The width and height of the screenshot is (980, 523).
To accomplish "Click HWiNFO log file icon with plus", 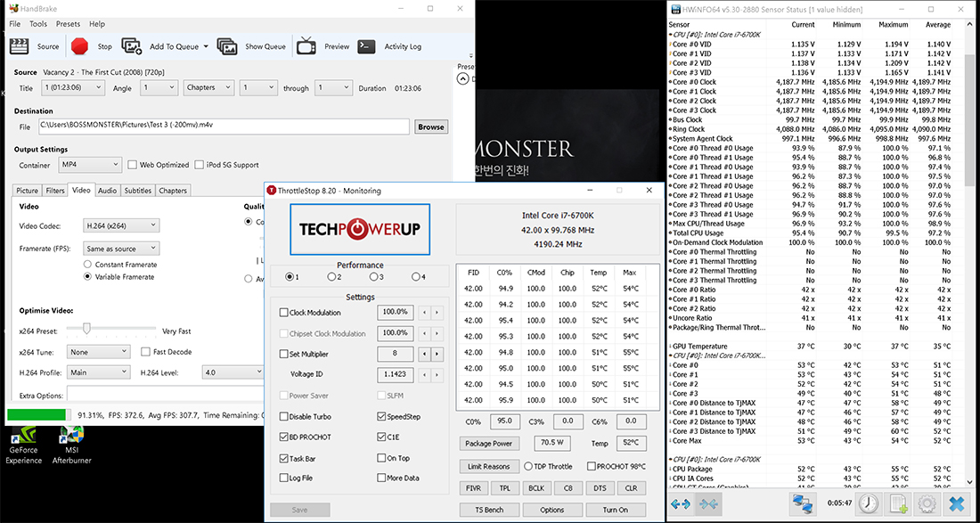I will pyautogui.click(x=897, y=503).
